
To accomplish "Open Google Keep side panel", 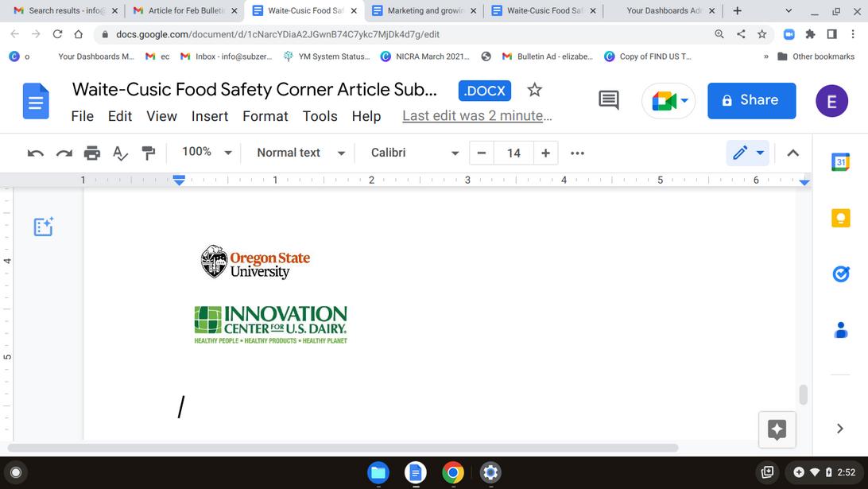I will pos(840,218).
